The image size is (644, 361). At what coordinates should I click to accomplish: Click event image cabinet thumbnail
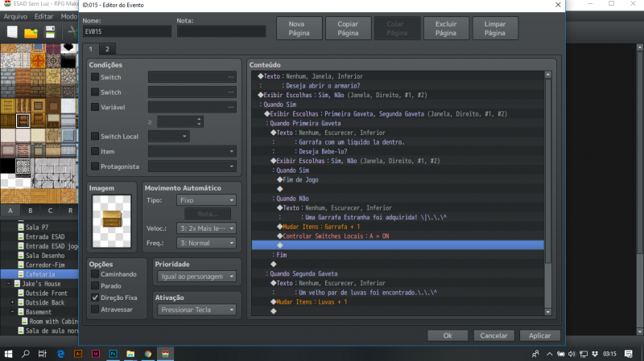coord(112,221)
